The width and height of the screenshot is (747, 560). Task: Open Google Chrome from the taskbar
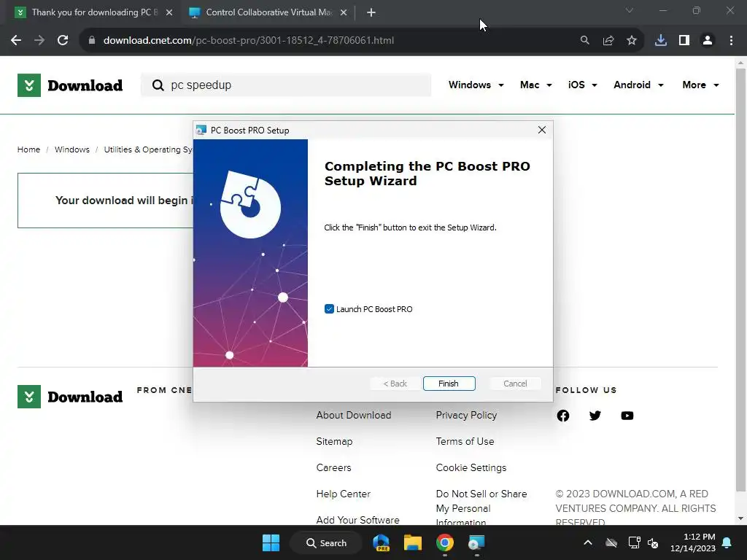[x=445, y=542]
